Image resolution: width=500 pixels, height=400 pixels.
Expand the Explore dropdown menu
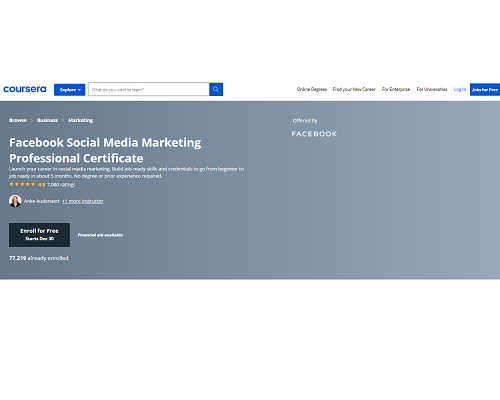pos(69,90)
